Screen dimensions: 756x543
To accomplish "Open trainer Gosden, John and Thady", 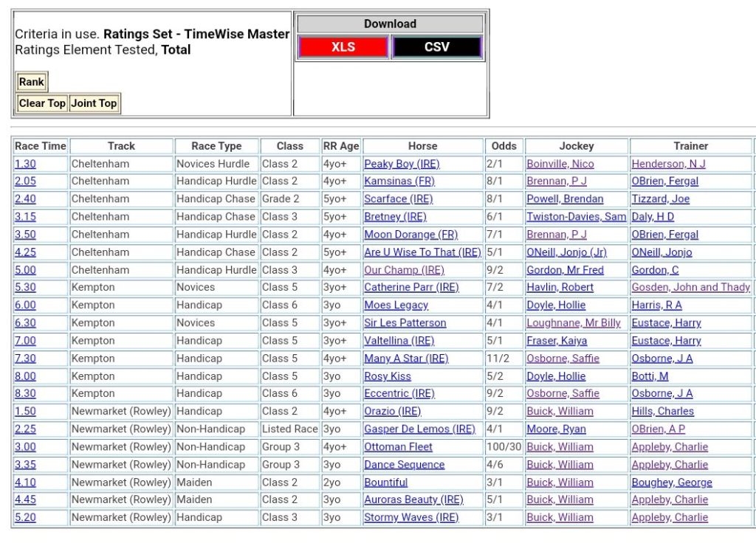I will [690, 288].
